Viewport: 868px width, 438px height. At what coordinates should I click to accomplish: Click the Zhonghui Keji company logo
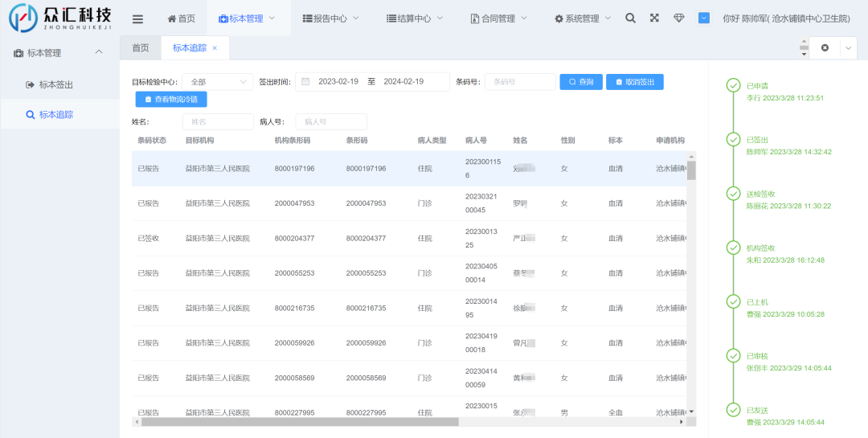(59, 18)
